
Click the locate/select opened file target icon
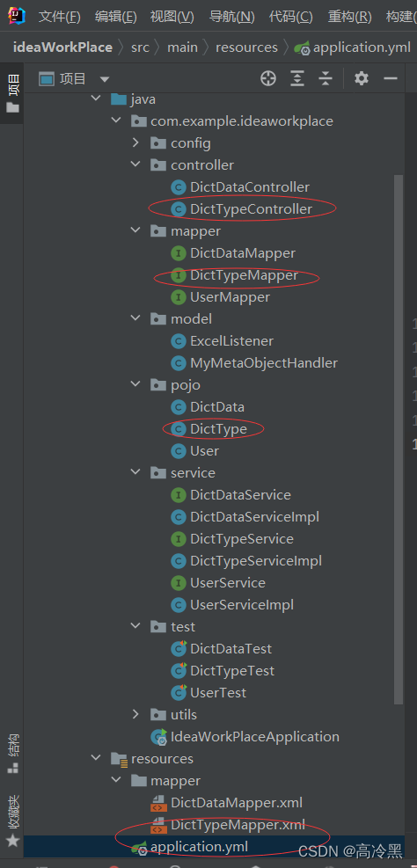click(x=268, y=79)
